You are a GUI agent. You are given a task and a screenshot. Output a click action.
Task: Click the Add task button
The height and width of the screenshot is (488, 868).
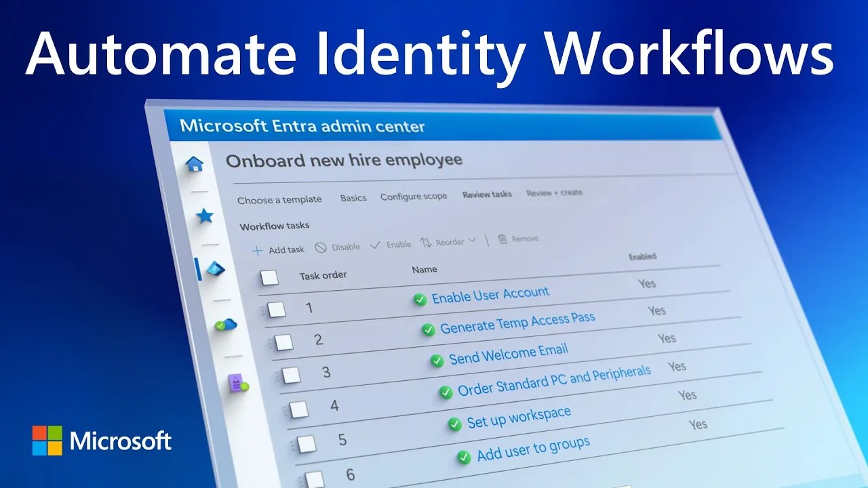pyautogui.click(x=279, y=249)
